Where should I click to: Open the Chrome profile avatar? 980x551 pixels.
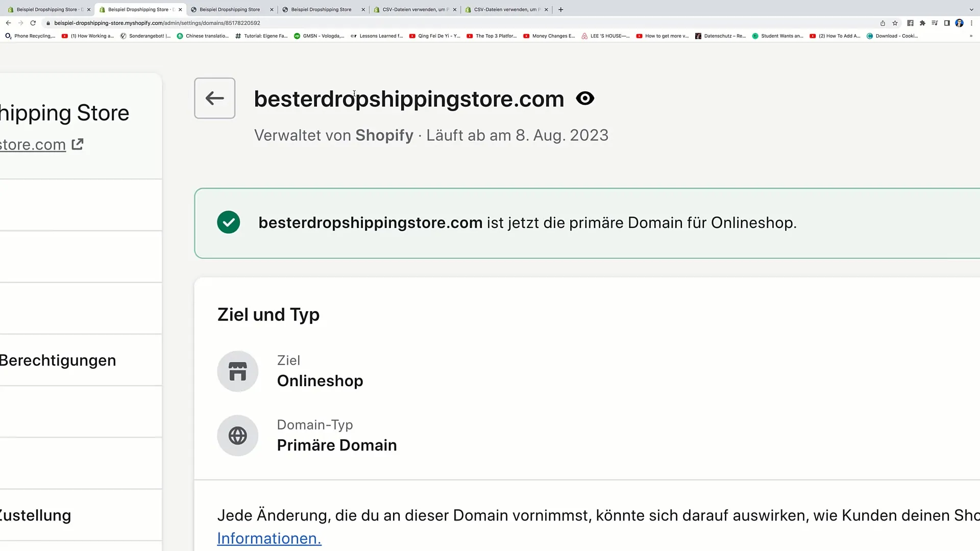tap(959, 23)
